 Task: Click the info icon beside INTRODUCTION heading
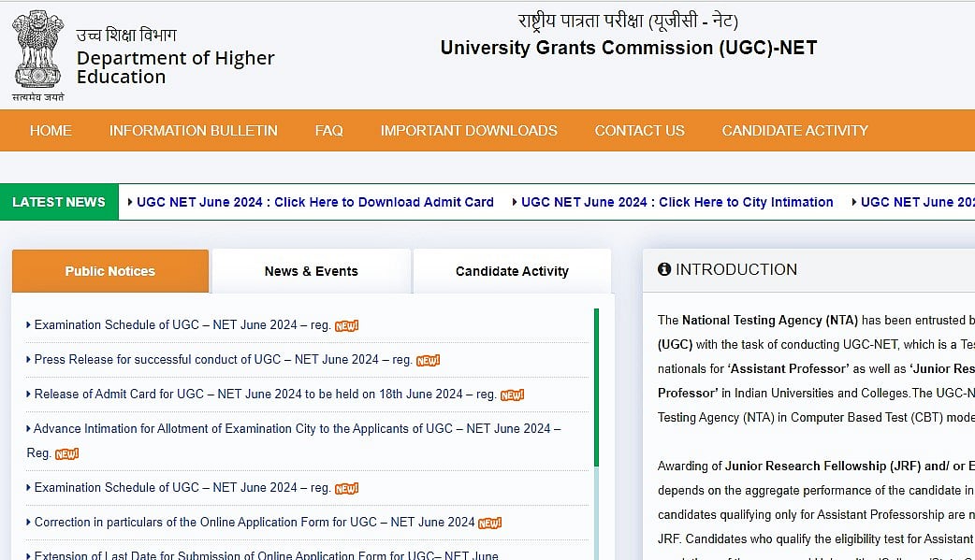pos(664,269)
